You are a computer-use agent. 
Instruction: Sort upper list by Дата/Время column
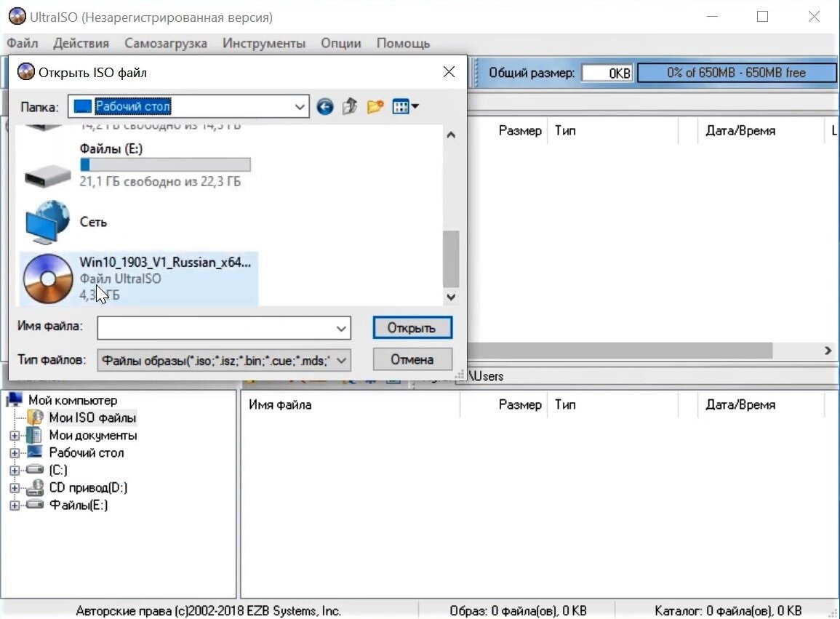point(761,131)
